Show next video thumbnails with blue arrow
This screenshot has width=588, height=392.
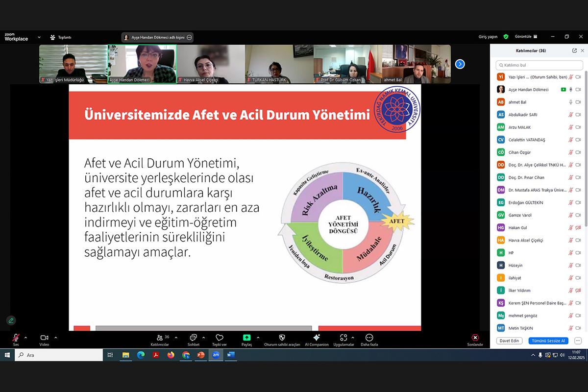pyautogui.click(x=460, y=64)
